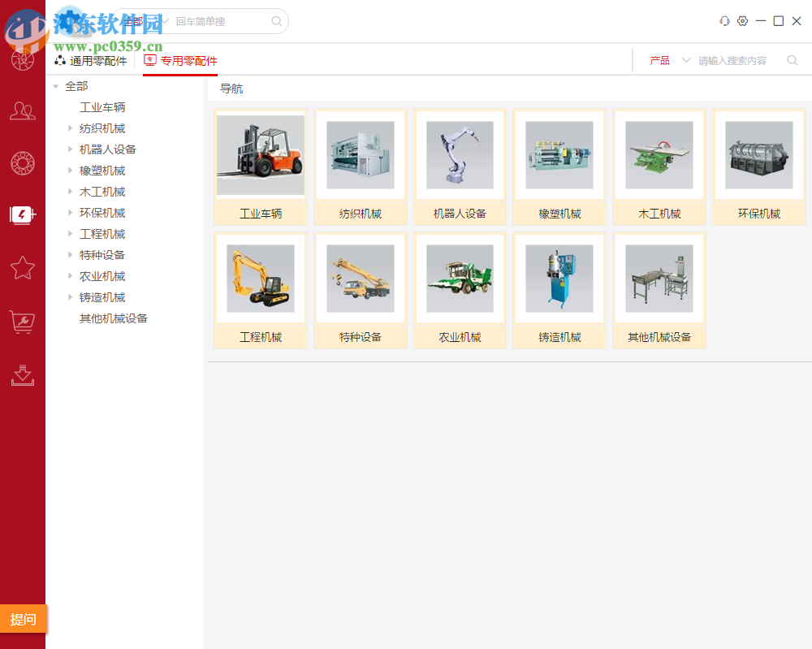Click the download icon at the sidebar bottom
The image size is (812, 649).
(23, 375)
